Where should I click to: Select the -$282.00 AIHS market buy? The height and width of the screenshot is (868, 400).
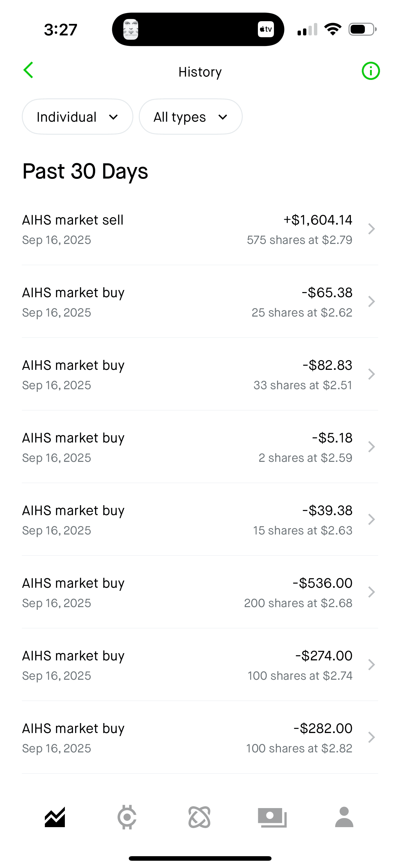pyautogui.click(x=200, y=738)
